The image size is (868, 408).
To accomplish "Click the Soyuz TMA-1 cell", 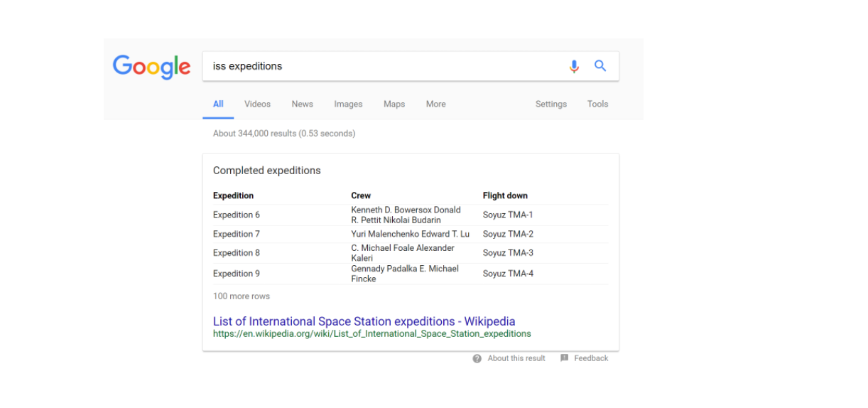I will [x=508, y=215].
